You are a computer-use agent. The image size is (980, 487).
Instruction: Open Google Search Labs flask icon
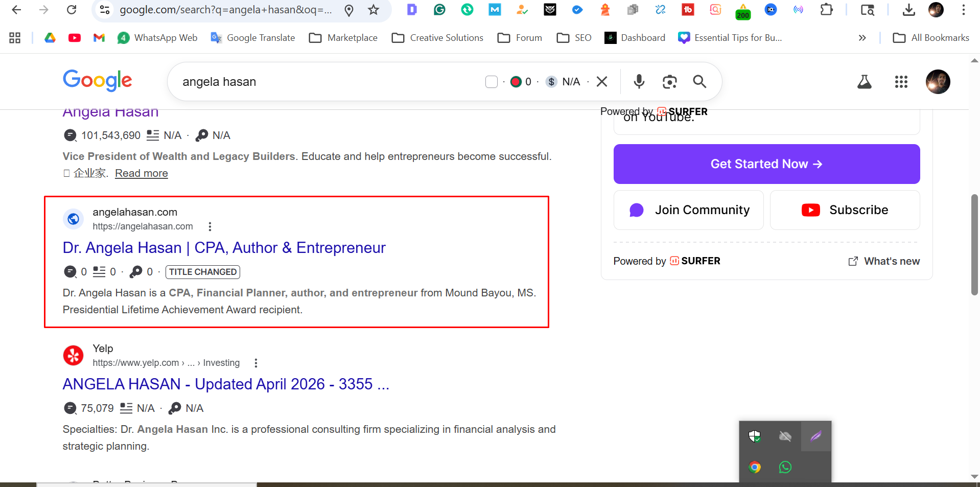click(x=864, y=82)
